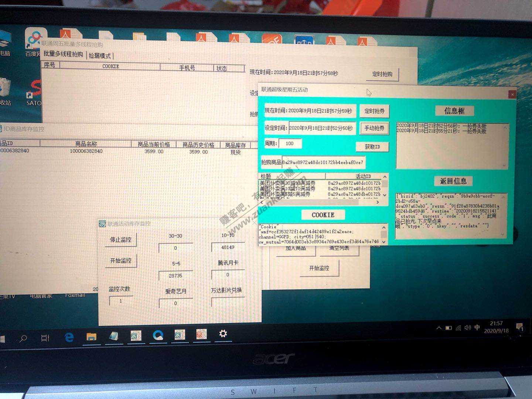The width and height of the screenshot is (532, 399).
Task: Open the Wi-Fi network tray icon
Action: click(x=458, y=328)
